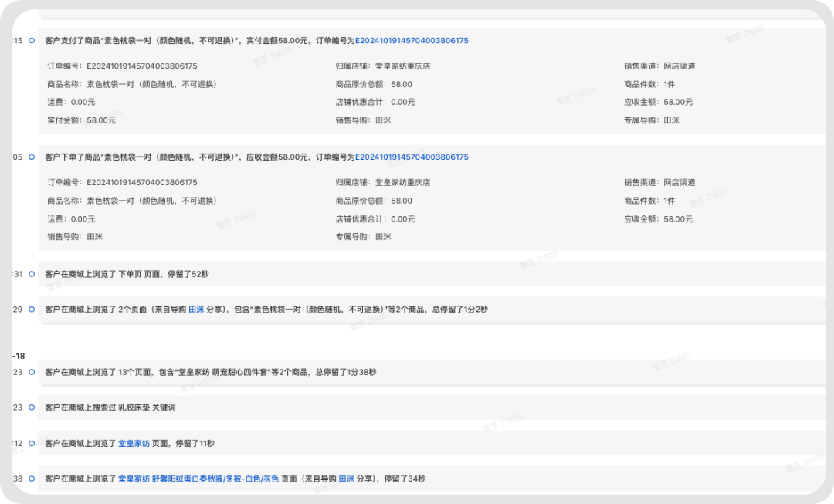The width and height of the screenshot is (834, 504).
Task: Select timeline marker for 停留了34秒 entry
Action: pos(32,479)
